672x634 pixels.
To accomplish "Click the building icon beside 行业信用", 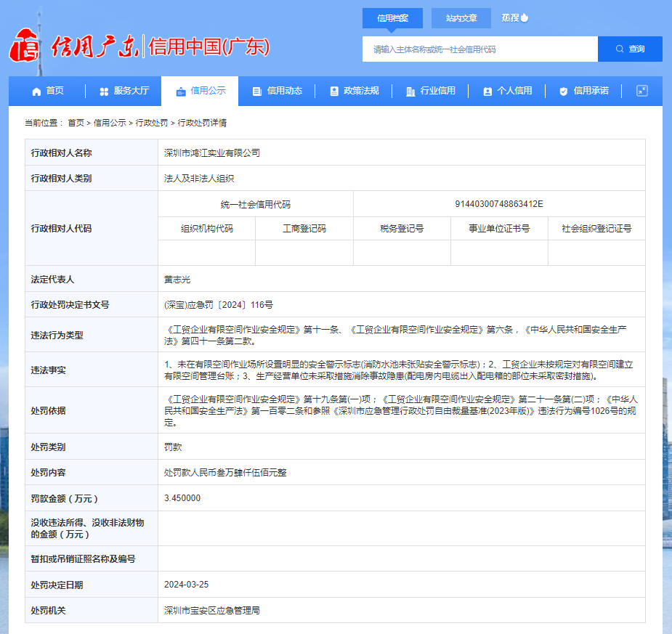I will pos(410,92).
